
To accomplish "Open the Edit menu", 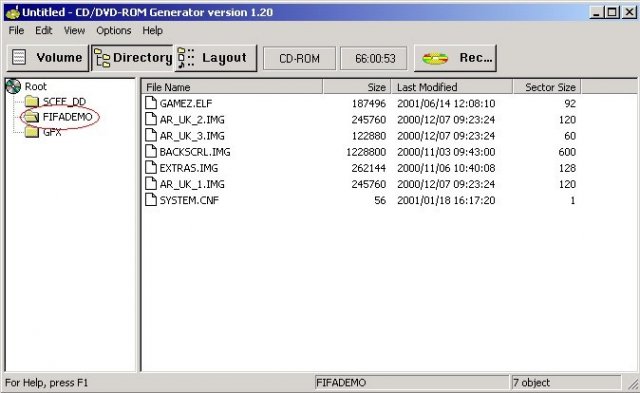I will 43,31.
